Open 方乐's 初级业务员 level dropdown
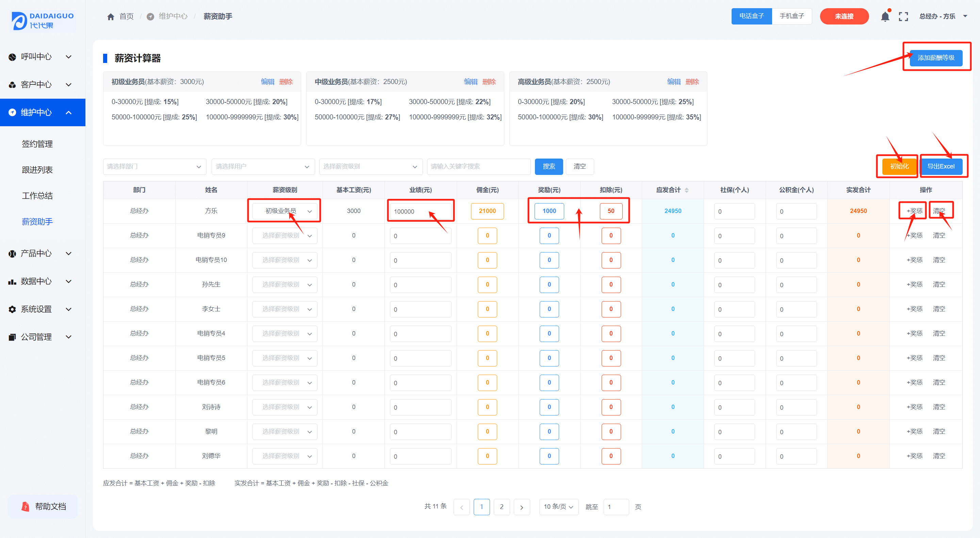980x538 pixels. pos(284,211)
